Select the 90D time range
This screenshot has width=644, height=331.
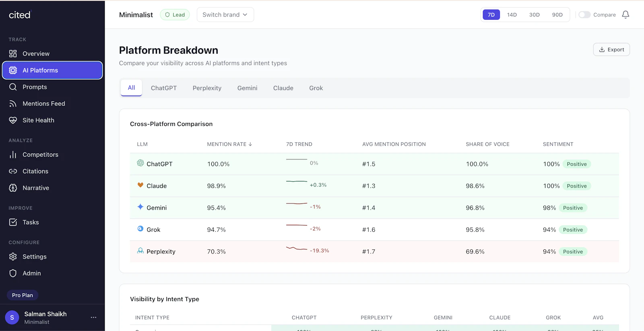[x=557, y=15]
